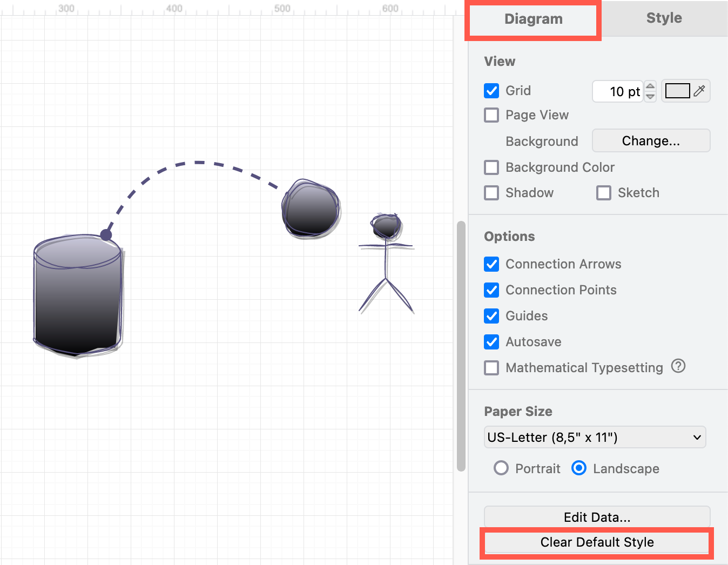
Task: Open the background Change dialog
Action: point(650,140)
